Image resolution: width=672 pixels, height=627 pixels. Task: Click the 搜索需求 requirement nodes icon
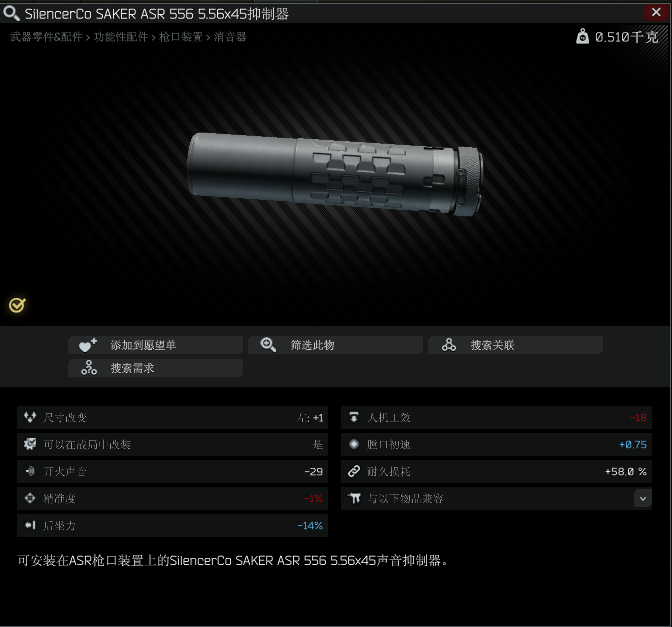click(89, 368)
